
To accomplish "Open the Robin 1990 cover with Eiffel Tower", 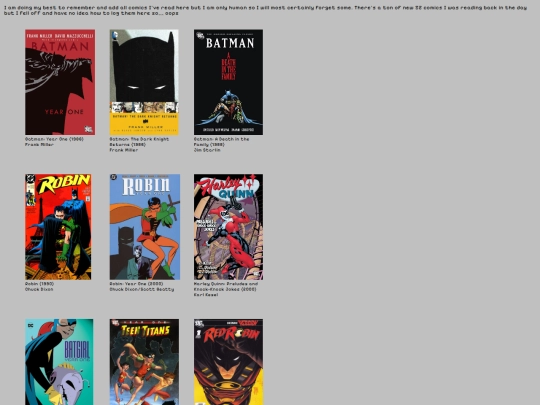I will click(58, 227).
